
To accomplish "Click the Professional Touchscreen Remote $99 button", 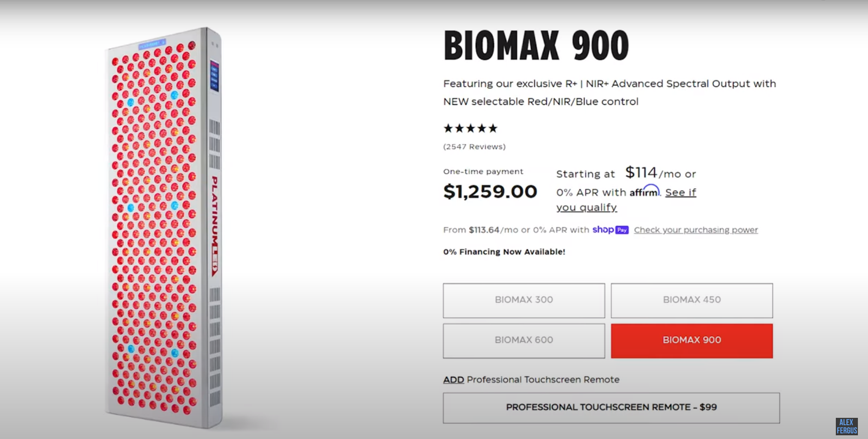I will point(611,407).
